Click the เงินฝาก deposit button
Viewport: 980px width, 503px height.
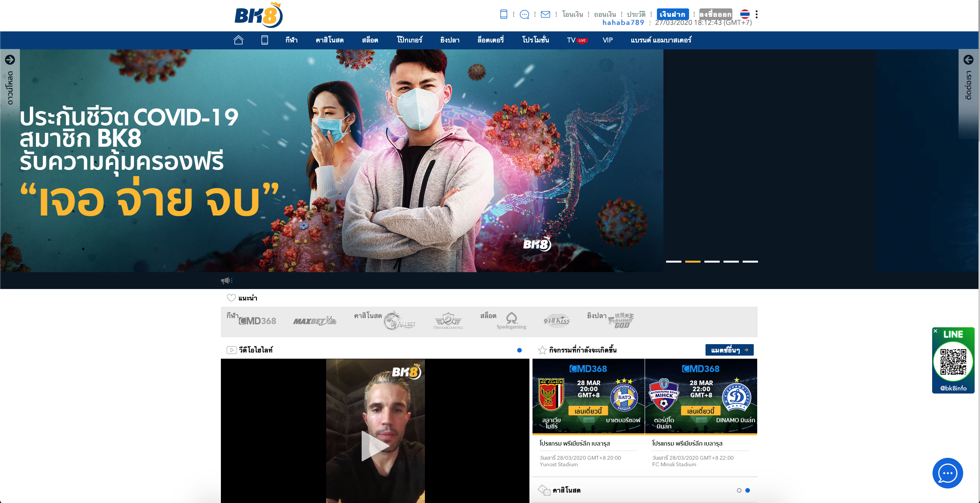(x=673, y=14)
